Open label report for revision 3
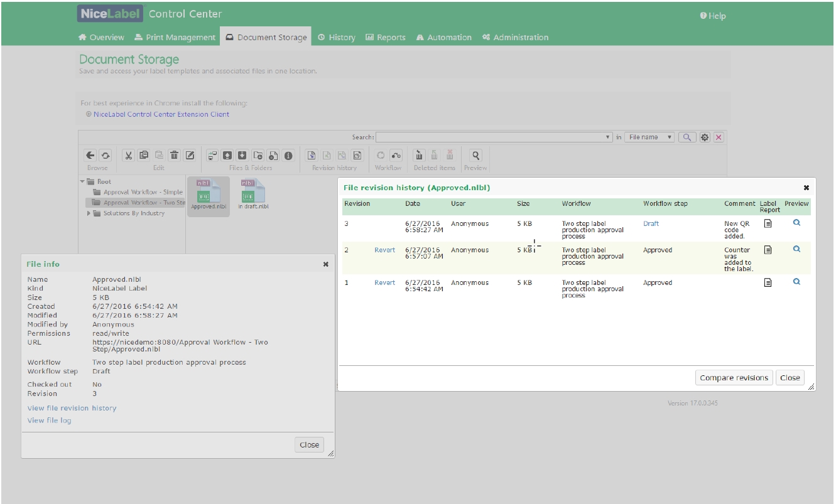The image size is (836, 504). (768, 224)
